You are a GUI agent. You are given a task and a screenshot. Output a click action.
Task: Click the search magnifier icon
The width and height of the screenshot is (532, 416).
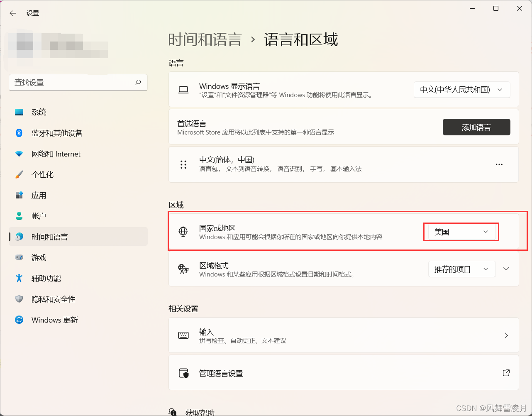138,82
